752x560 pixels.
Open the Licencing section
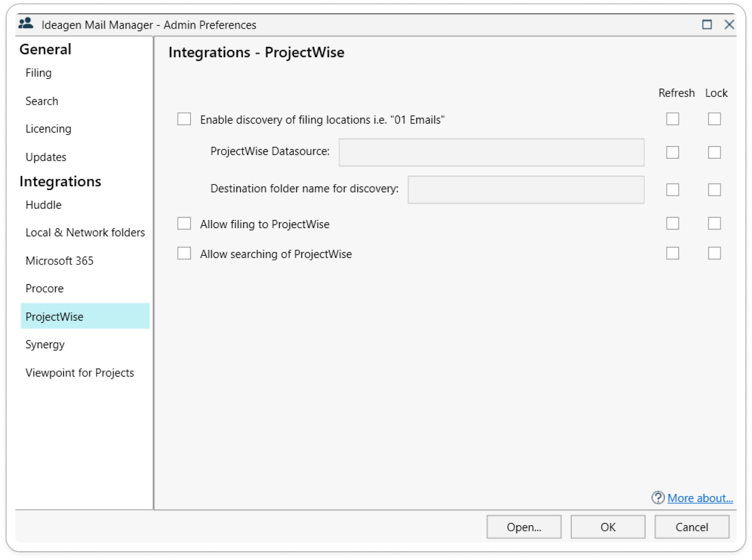click(x=49, y=128)
